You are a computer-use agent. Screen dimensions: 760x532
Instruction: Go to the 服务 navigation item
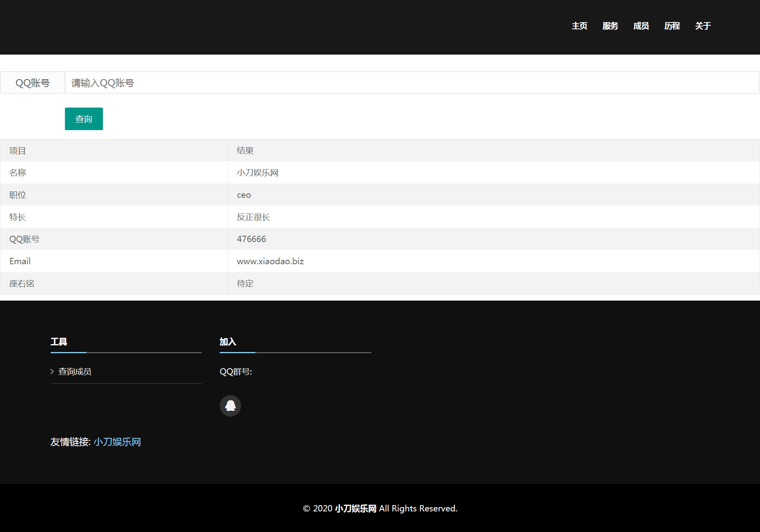(610, 26)
